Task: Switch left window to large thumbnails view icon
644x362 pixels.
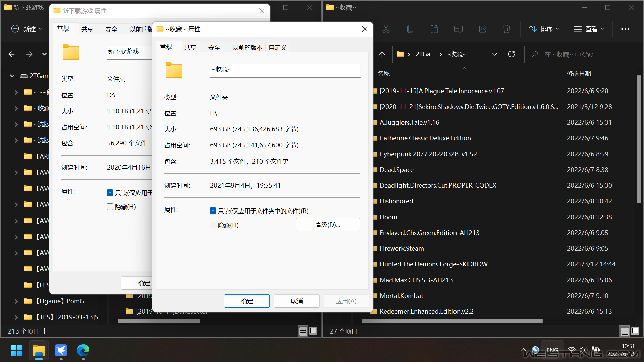Action: 313,331
